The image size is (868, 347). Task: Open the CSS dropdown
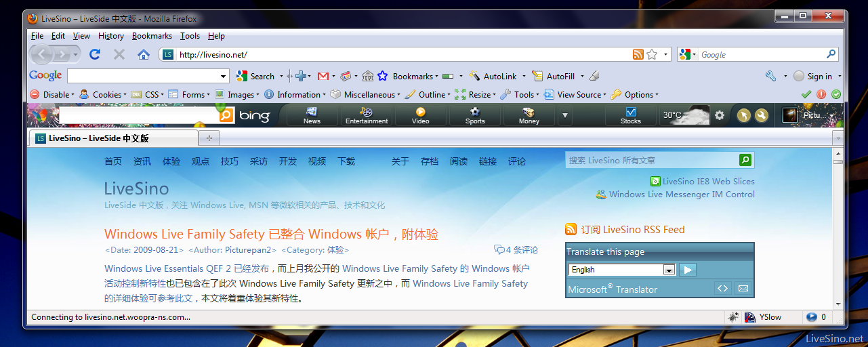[x=147, y=94]
